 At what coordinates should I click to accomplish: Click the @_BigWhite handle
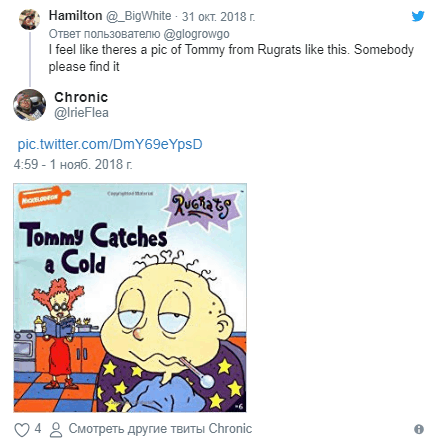pos(138,16)
